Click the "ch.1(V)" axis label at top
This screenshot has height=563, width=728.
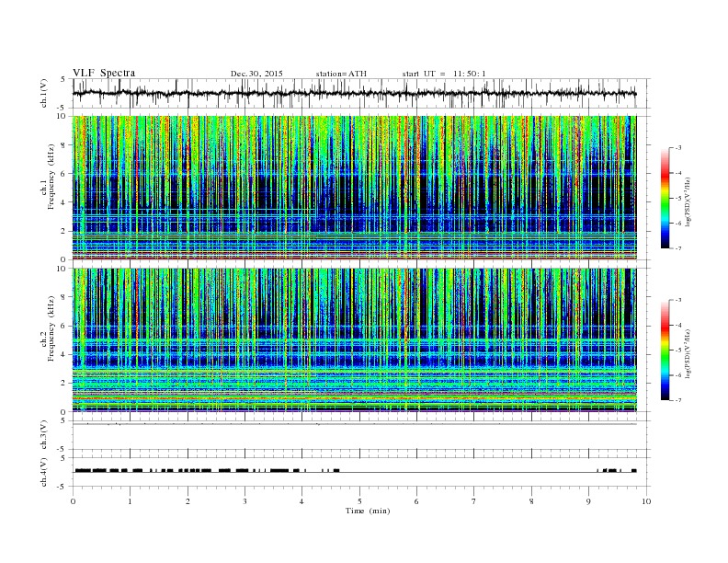pyautogui.click(x=44, y=93)
